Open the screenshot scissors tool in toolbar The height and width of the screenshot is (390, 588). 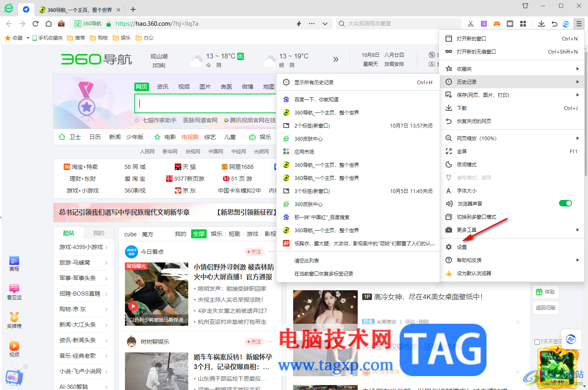point(470,23)
